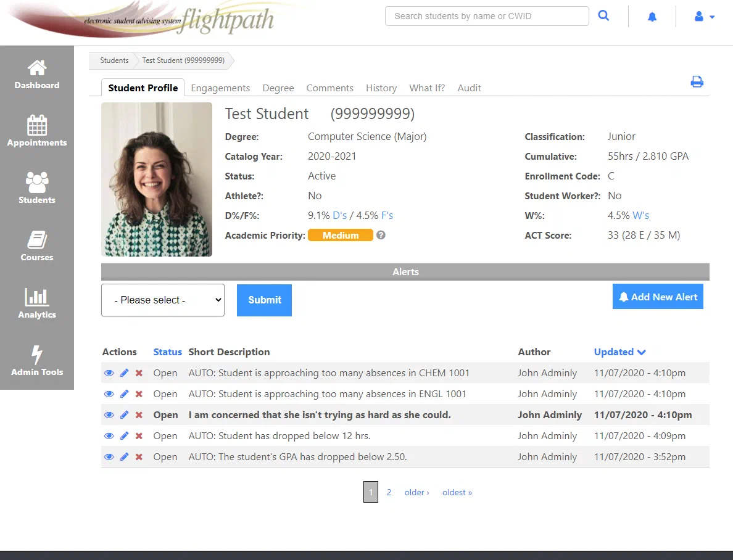Click the Academic Priority help question icon
The width and height of the screenshot is (733, 560).
click(381, 235)
